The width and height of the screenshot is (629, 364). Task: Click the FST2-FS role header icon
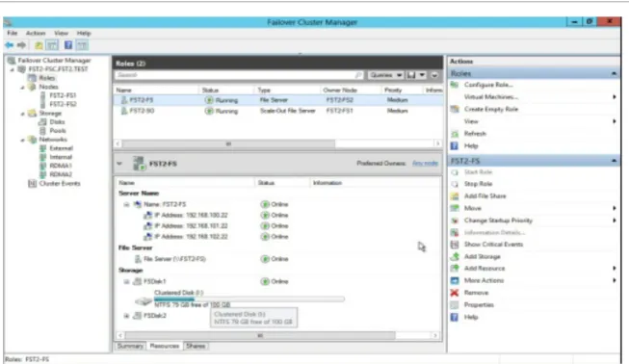point(140,163)
